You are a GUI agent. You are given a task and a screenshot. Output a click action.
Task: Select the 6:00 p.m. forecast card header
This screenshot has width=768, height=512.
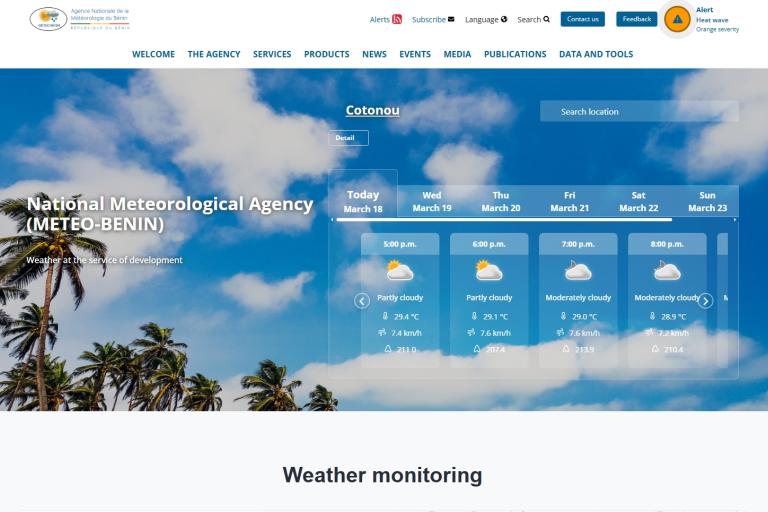489,244
